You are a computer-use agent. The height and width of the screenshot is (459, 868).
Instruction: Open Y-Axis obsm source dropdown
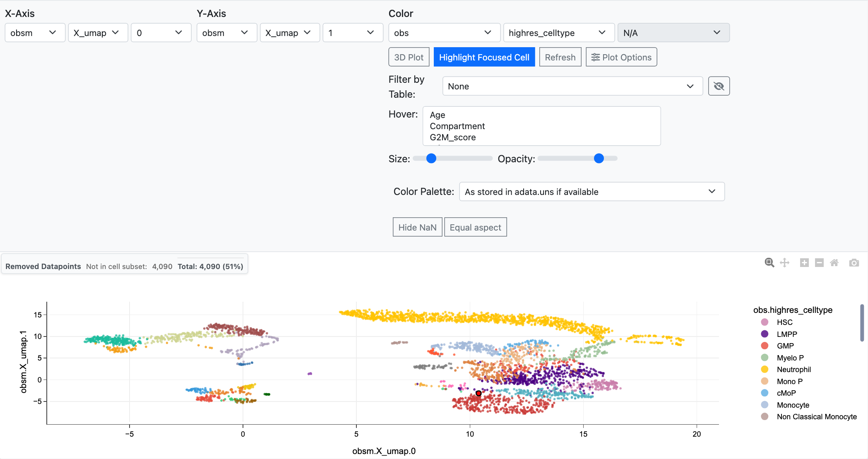tap(227, 33)
